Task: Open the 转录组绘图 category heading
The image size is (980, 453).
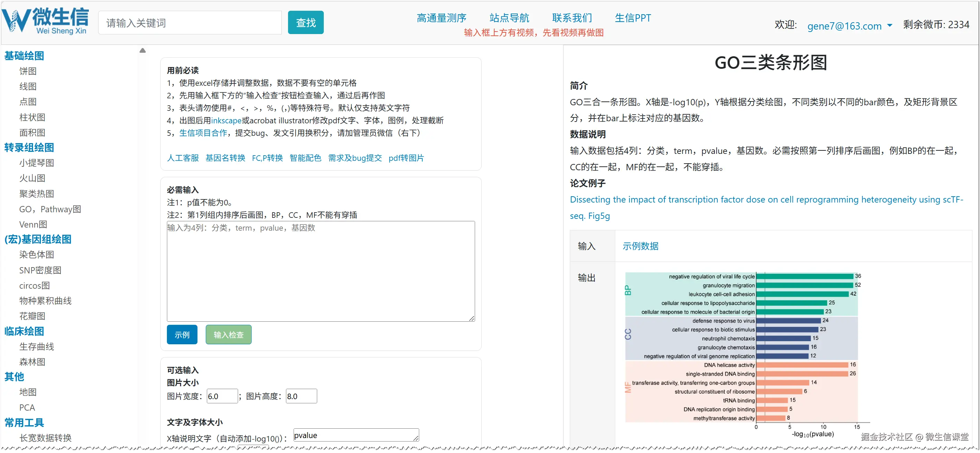Action: pyautogui.click(x=29, y=148)
